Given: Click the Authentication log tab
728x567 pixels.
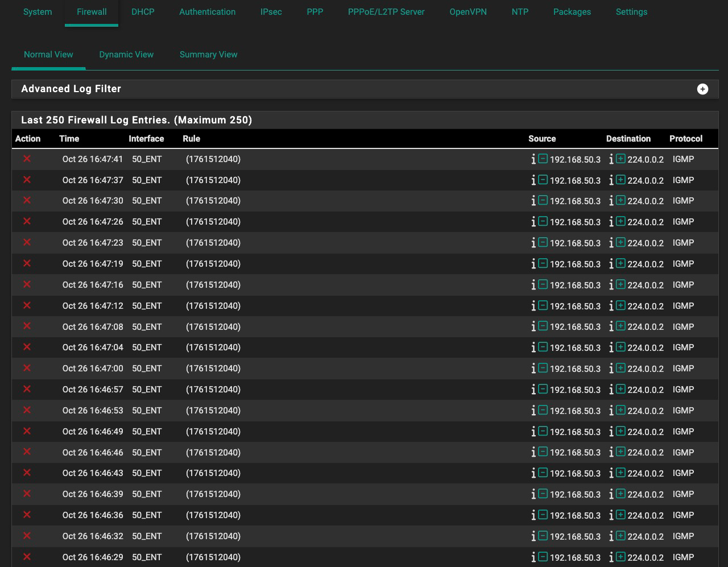Looking at the screenshot, I should [207, 12].
